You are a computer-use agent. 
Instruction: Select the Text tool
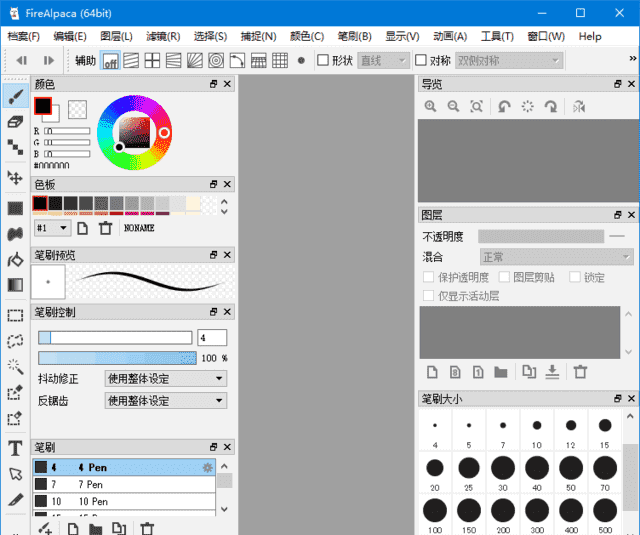16,448
